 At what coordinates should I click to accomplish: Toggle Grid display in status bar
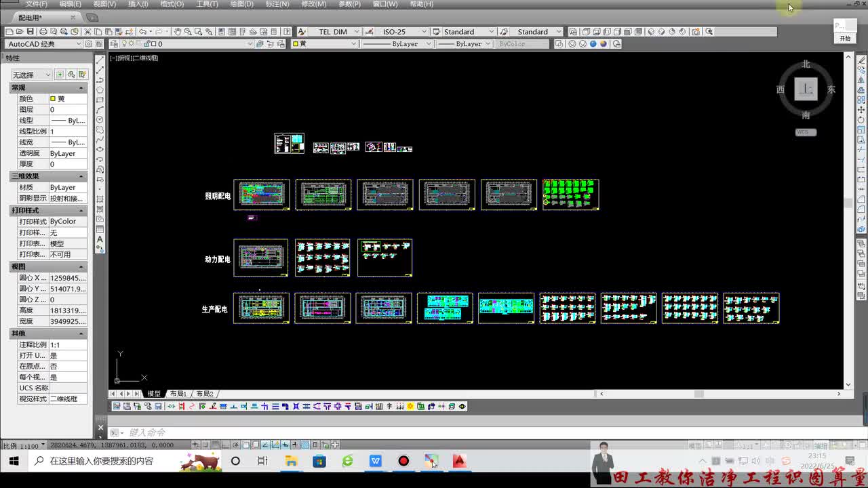(x=215, y=445)
